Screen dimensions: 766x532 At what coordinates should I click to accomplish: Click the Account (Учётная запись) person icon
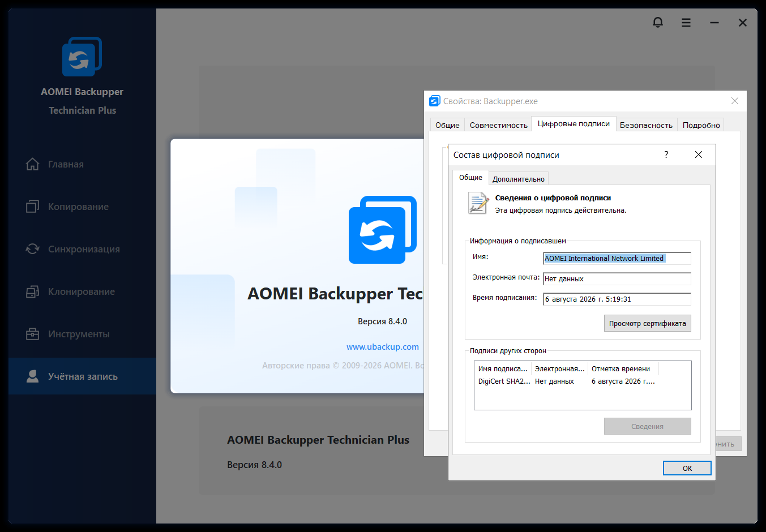(33, 376)
